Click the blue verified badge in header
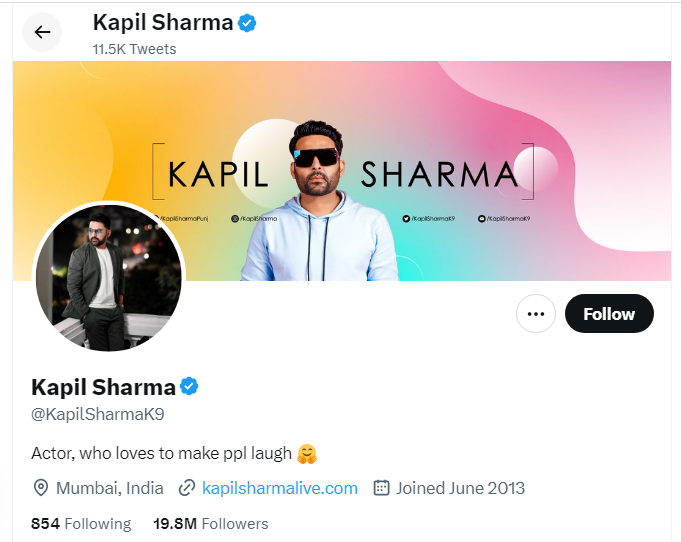This screenshot has width=681, height=542. point(247,23)
